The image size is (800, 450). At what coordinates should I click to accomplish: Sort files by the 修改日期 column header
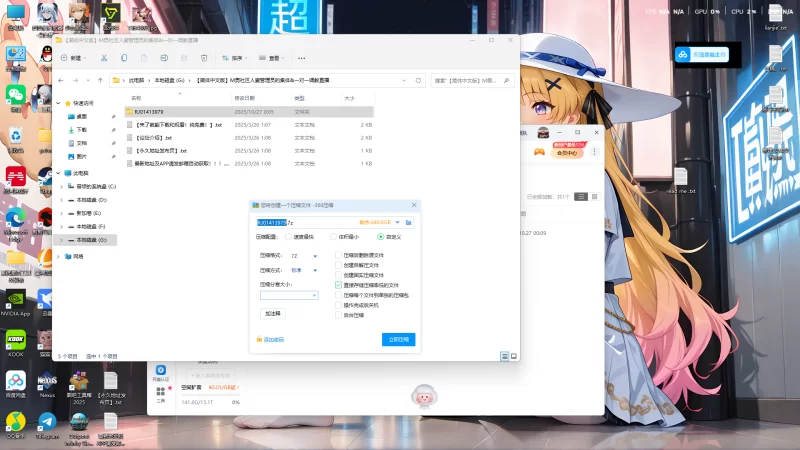(x=261, y=98)
